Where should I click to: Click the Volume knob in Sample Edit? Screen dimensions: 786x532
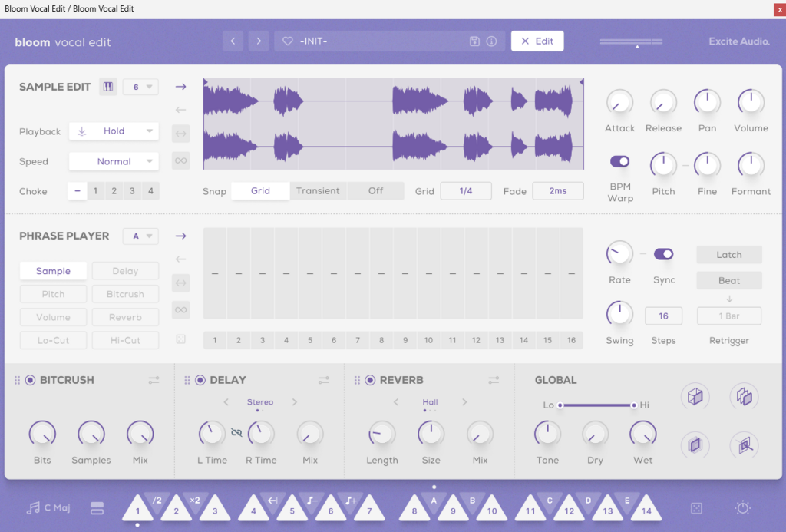(751, 102)
